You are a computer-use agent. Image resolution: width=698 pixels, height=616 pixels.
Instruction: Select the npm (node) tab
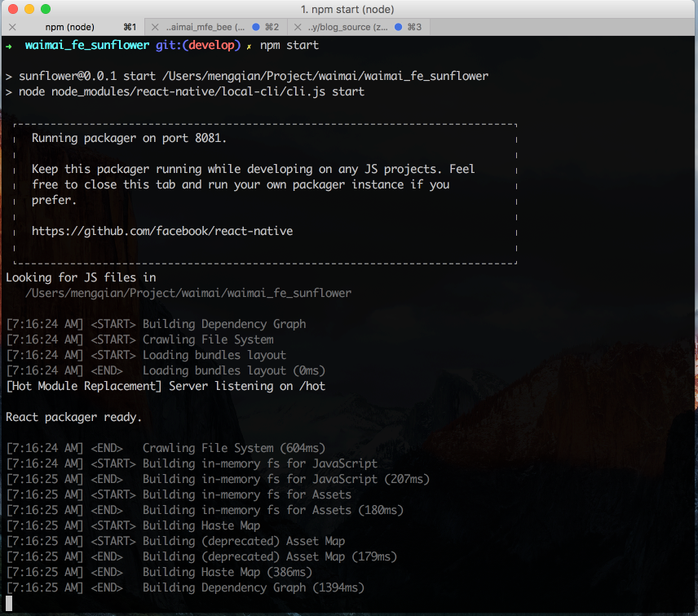pyautogui.click(x=68, y=27)
